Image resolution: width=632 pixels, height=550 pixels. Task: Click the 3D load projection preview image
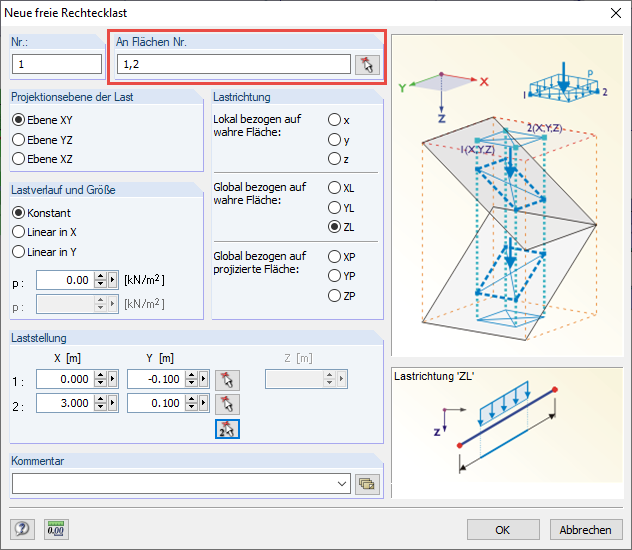tap(507, 195)
